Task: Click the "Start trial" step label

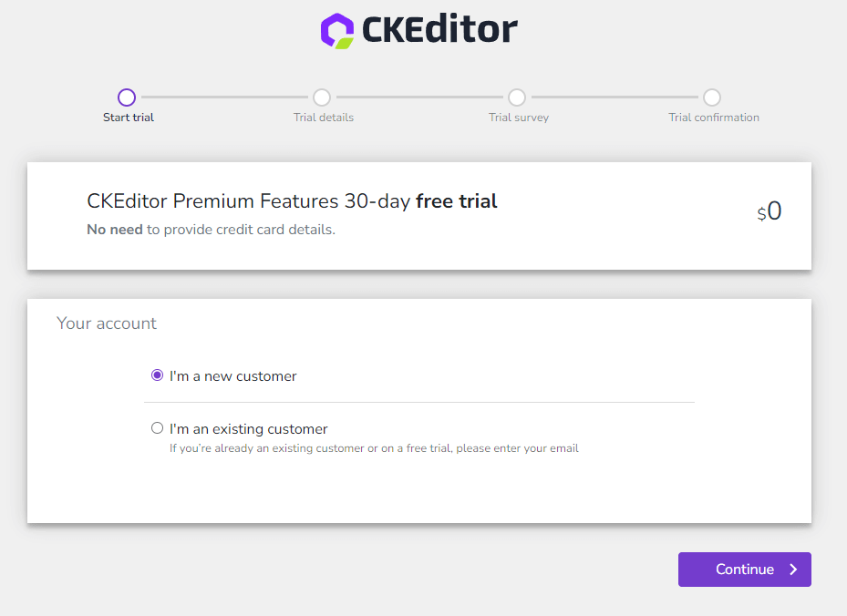Action: (129, 118)
